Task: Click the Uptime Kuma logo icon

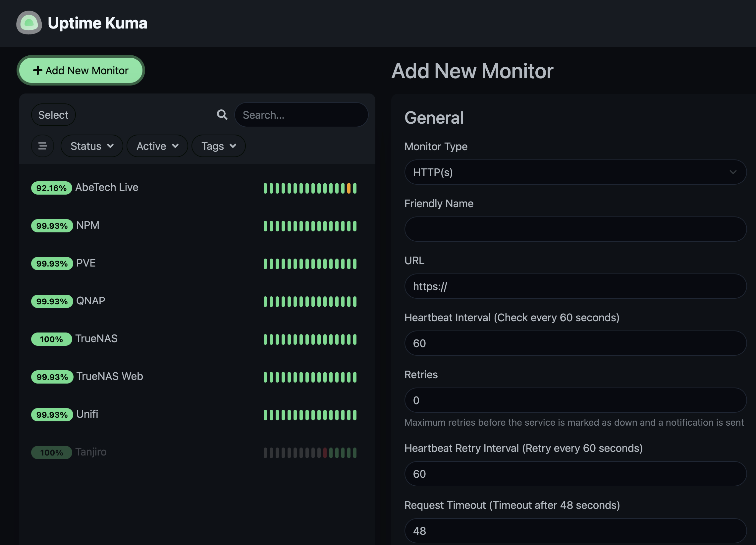Action: coord(29,23)
